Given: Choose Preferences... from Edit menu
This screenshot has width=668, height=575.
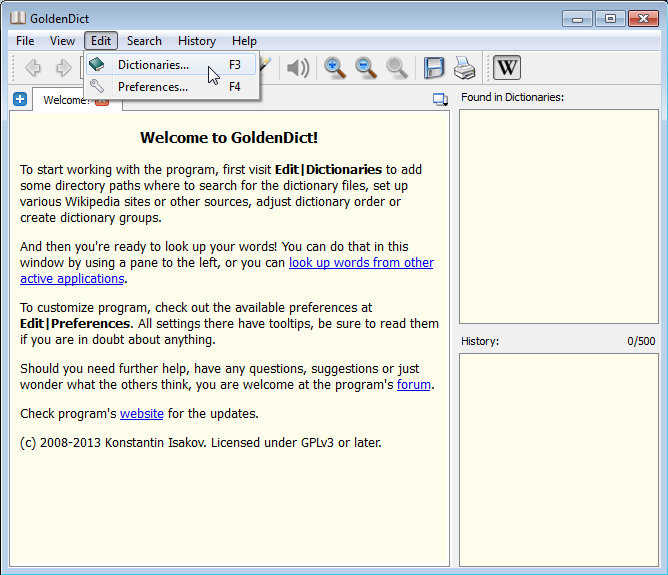Looking at the screenshot, I should coord(153,87).
